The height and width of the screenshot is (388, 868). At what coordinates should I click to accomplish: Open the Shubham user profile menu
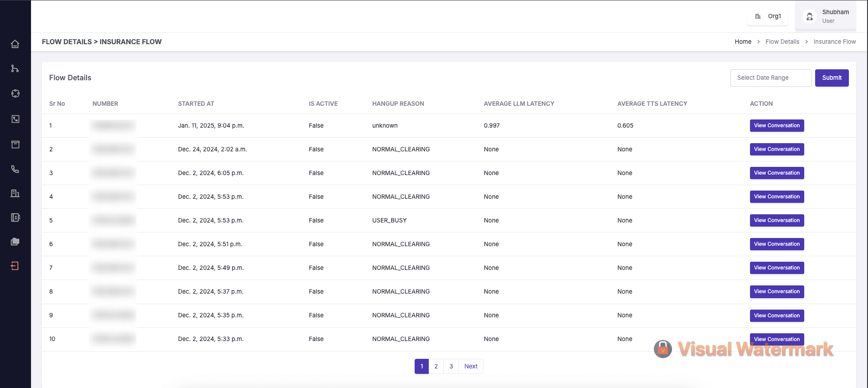click(825, 16)
